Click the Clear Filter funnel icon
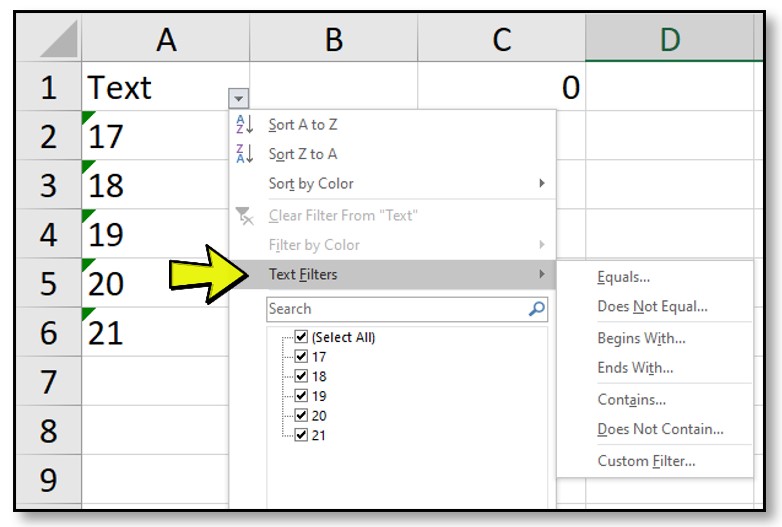Screen dimensions: 782x527 tap(244, 216)
